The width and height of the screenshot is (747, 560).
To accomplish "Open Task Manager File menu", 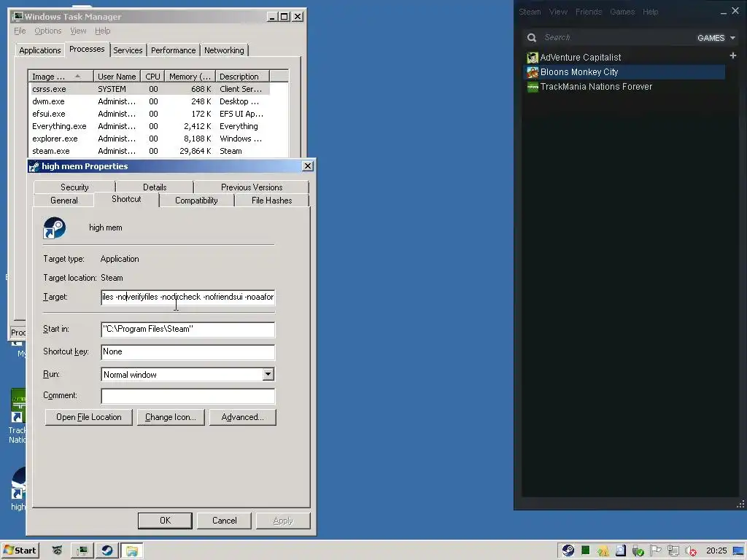I will [x=20, y=31].
